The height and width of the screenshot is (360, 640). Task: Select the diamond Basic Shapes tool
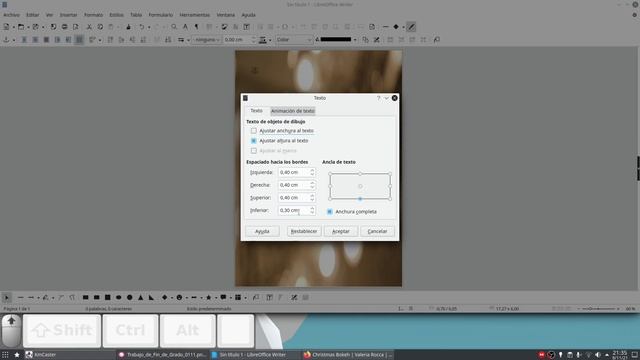pyautogui.click(x=164, y=298)
